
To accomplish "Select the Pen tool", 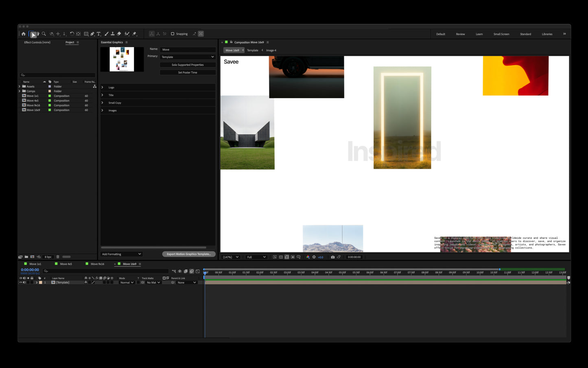I will pyautogui.click(x=92, y=34).
